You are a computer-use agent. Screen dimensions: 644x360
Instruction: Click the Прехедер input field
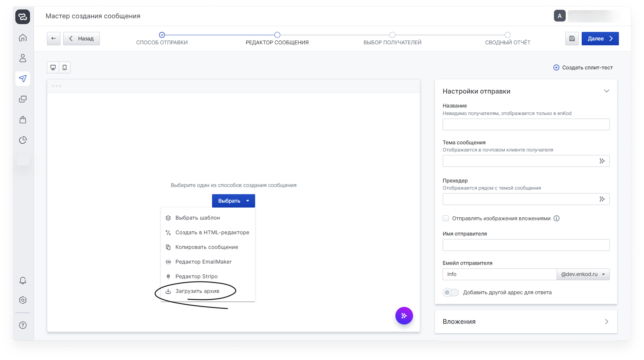pyautogui.click(x=526, y=199)
